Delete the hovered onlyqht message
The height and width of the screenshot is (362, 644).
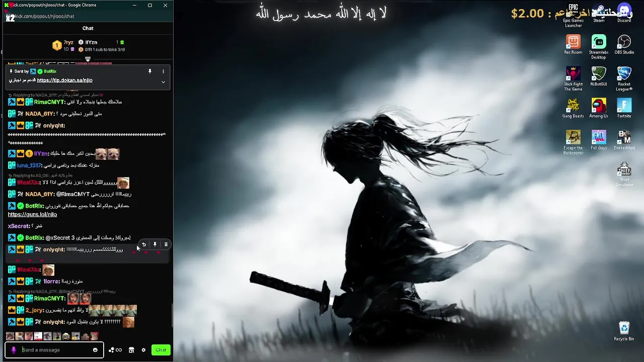pyautogui.click(x=166, y=245)
